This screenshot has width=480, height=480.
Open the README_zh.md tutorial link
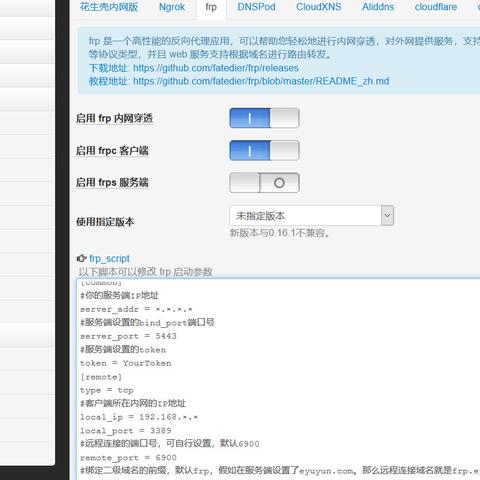pos(261,81)
